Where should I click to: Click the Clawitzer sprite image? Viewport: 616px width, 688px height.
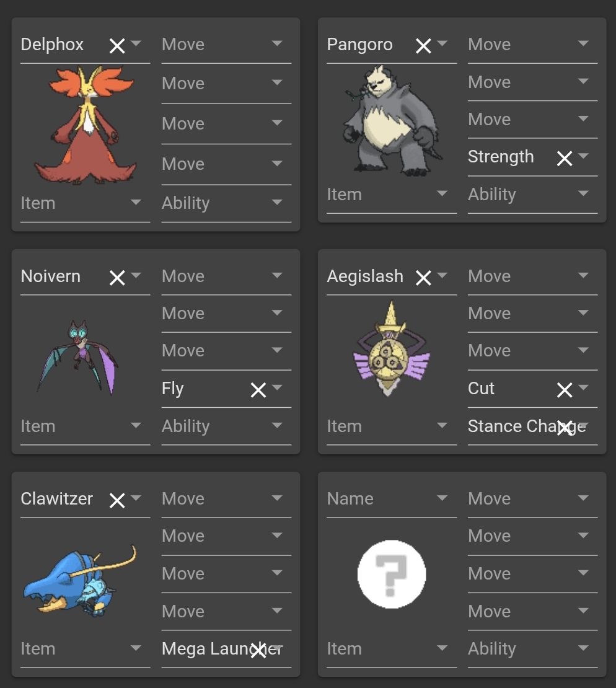click(x=80, y=581)
